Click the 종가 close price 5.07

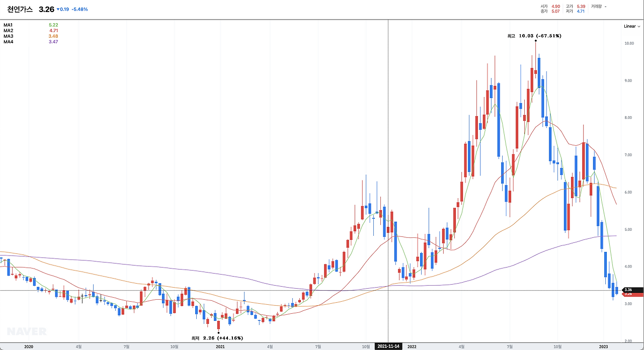(556, 12)
